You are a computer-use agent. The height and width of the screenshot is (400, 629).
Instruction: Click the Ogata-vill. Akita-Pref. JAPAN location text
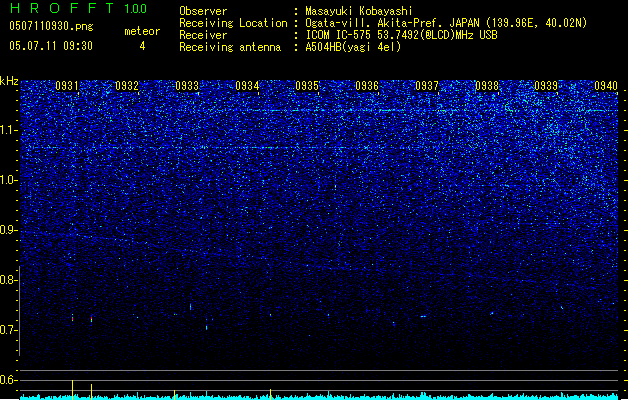click(446, 23)
